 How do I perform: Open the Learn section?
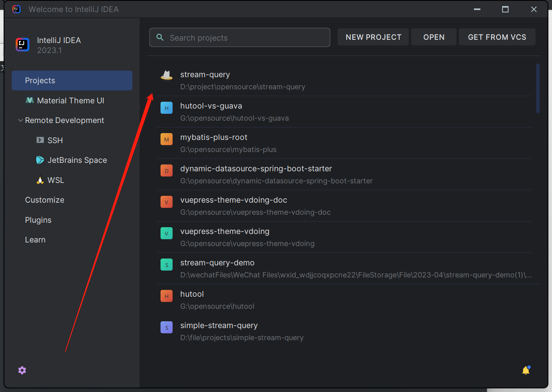pyautogui.click(x=35, y=240)
